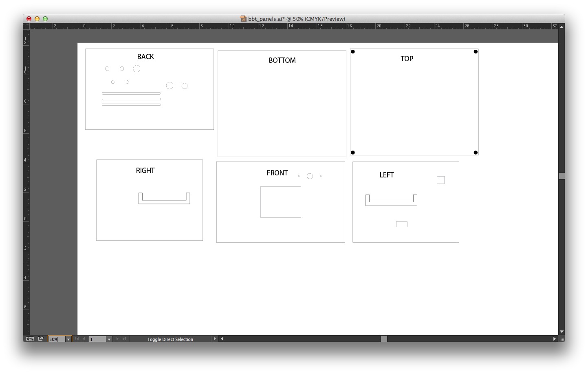Go to next artboard arrow
The image size is (588, 374).
pyautogui.click(x=117, y=339)
